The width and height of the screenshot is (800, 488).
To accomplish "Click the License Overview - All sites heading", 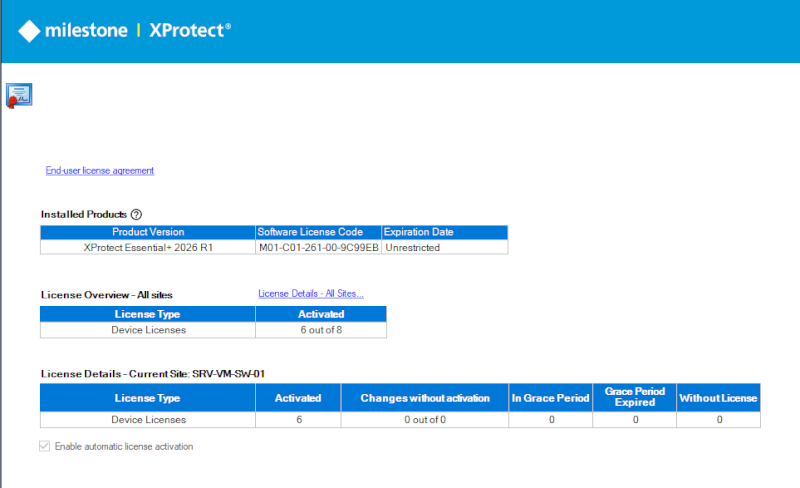I will [107, 295].
